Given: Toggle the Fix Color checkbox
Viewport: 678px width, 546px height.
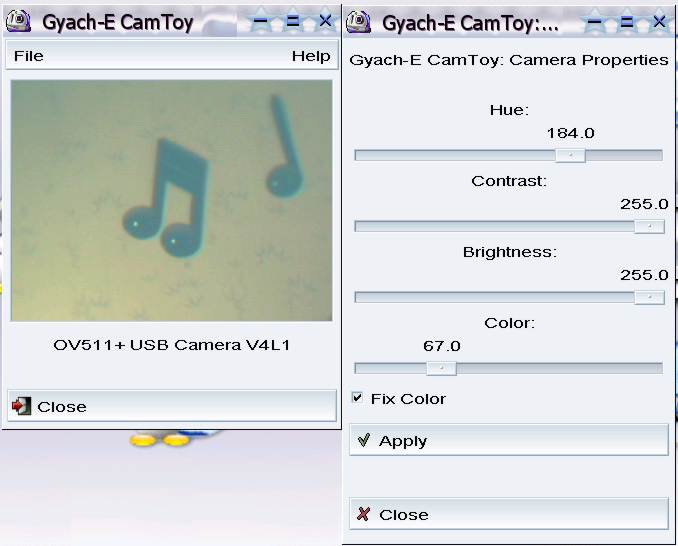Looking at the screenshot, I should click(x=358, y=398).
